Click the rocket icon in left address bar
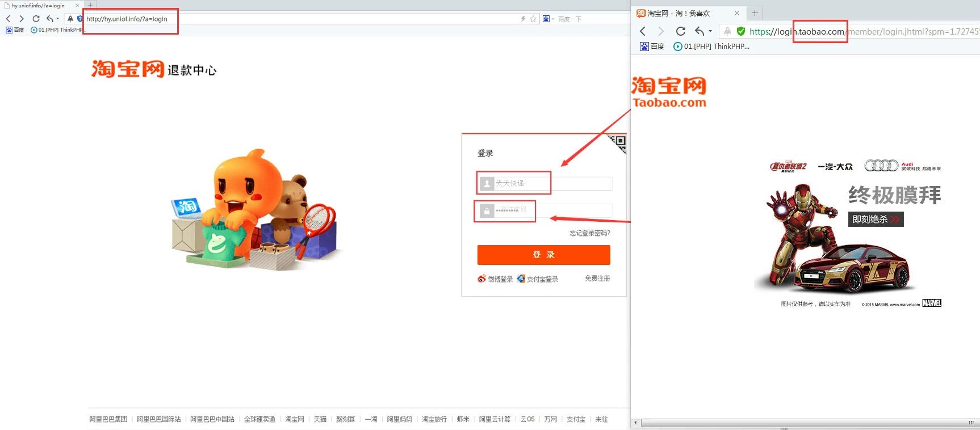This screenshot has height=430, width=980. [70, 19]
